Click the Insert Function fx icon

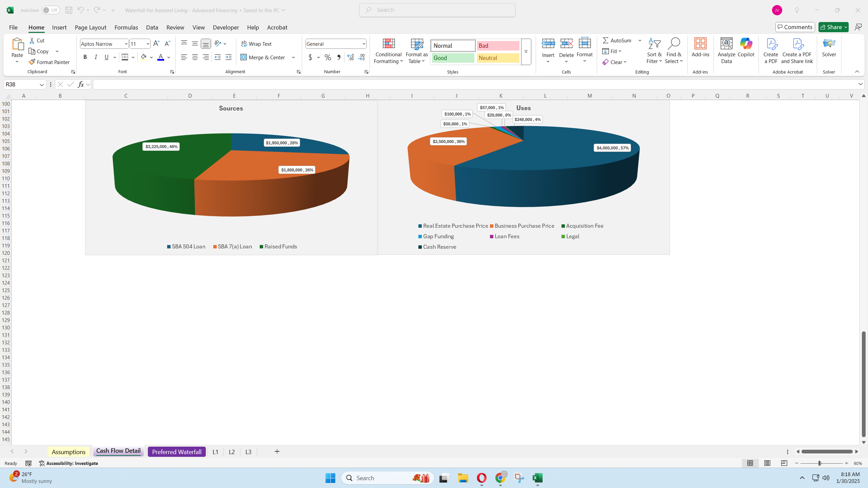pyautogui.click(x=81, y=84)
